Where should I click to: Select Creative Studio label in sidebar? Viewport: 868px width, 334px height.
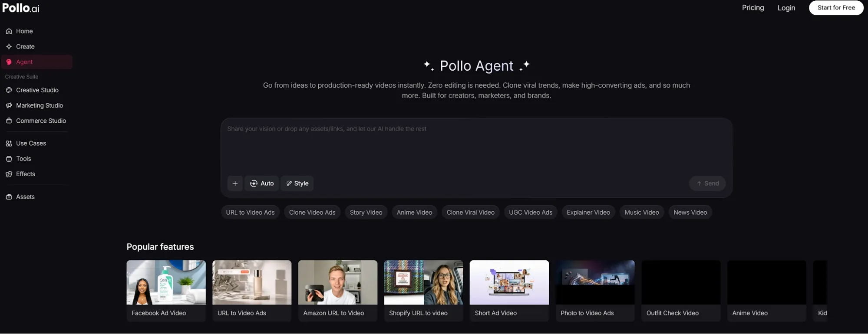coord(37,90)
